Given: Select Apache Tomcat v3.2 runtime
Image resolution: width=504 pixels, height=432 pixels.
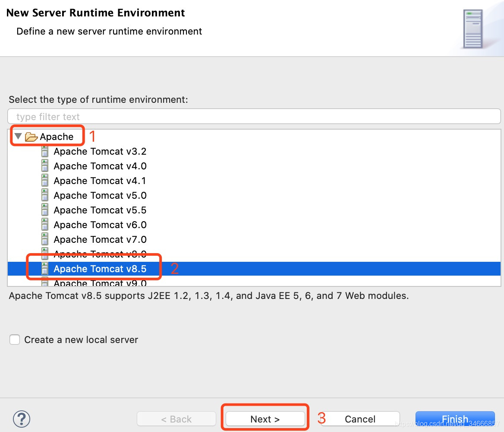Looking at the screenshot, I should (100, 151).
